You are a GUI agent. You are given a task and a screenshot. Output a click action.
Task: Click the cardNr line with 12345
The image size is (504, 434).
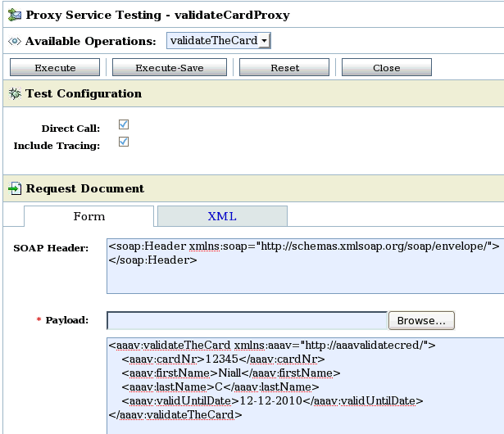pos(223,359)
